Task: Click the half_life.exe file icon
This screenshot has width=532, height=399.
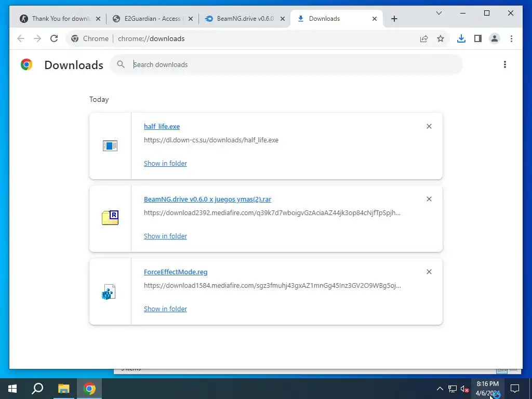Action: [110, 146]
